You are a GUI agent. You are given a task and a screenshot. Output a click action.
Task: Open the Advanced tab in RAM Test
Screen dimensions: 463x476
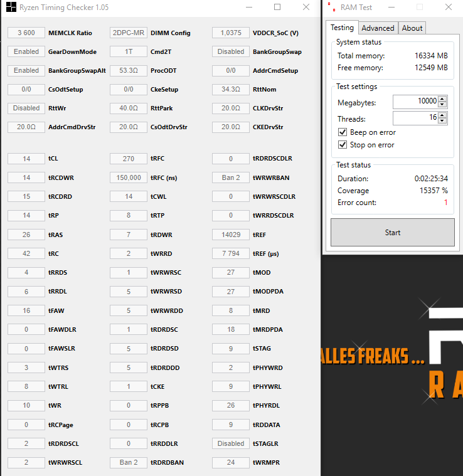378,28
